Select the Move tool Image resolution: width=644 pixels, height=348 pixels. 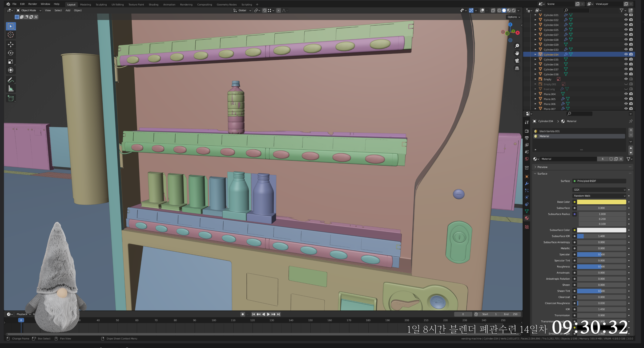tap(11, 45)
